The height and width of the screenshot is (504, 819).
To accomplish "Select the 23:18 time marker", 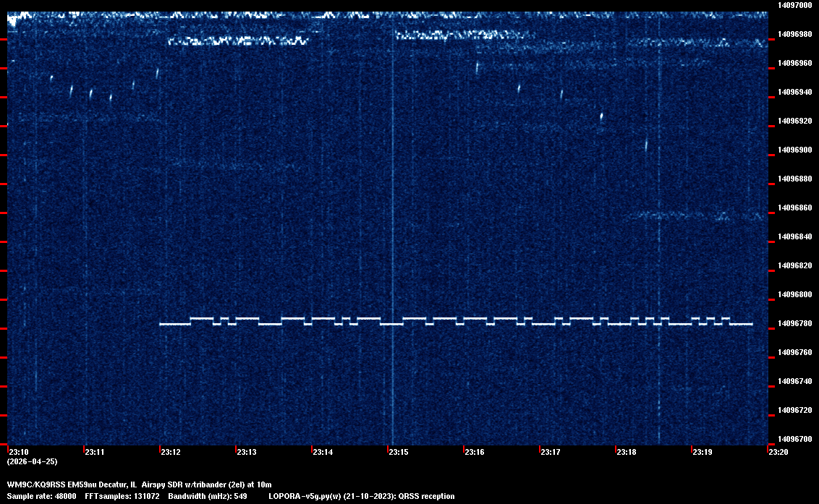I will 626,453.
